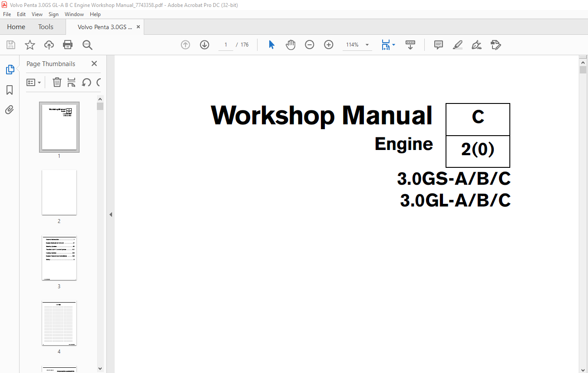Open the View menu
This screenshot has width=588, height=373.
click(x=37, y=14)
